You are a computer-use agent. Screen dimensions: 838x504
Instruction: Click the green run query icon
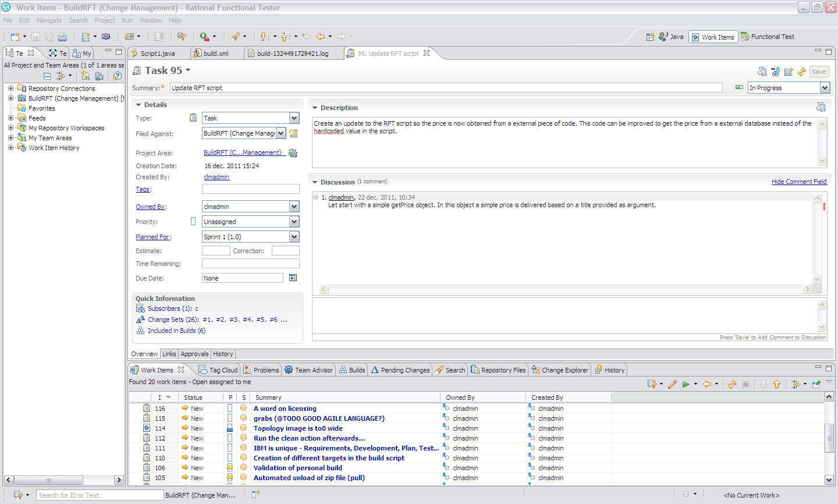click(x=686, y=384)
